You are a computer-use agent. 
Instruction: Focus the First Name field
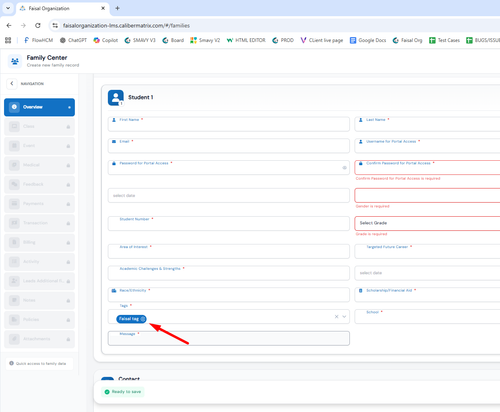229,124
